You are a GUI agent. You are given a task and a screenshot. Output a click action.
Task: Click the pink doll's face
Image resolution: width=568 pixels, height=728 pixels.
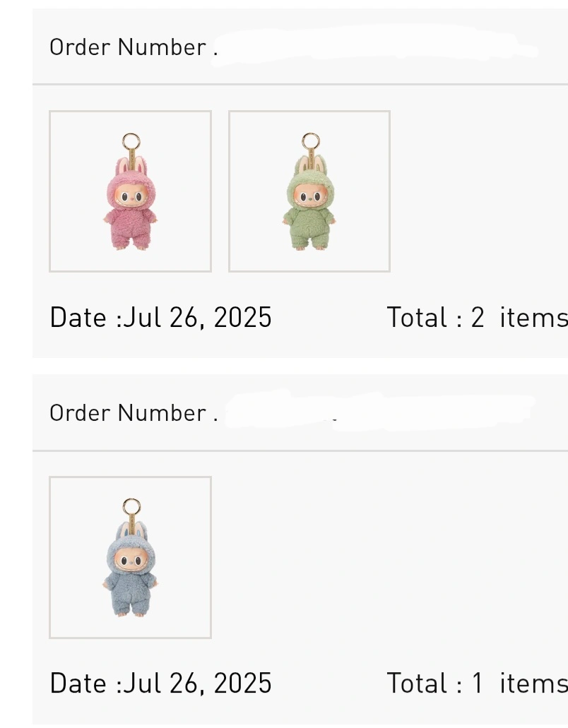point(131,196)
